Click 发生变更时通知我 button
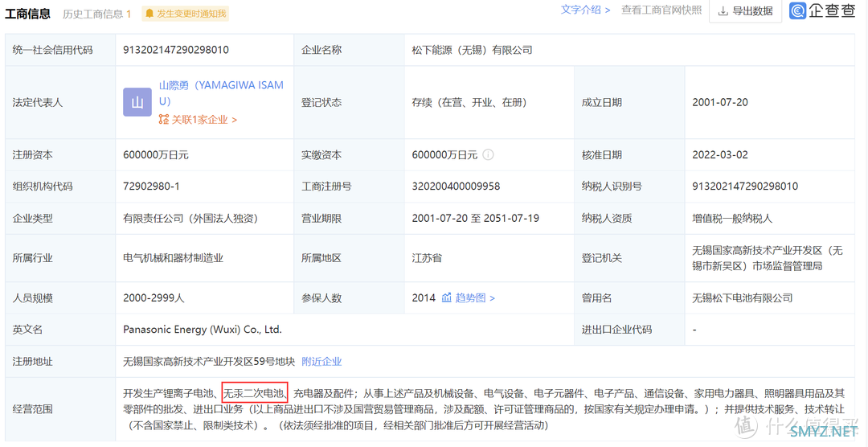868x447 pixels. (186, 14)
